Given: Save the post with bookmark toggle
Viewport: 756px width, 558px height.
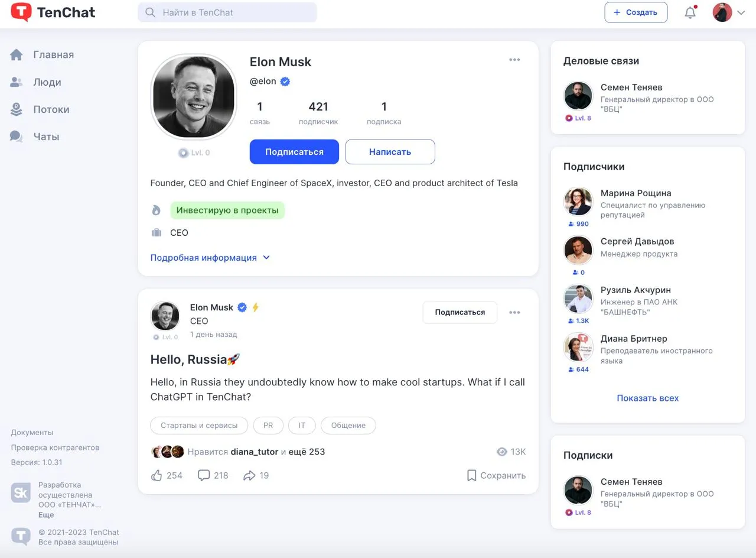Looking at the screenshot, I should click(496, 475).
